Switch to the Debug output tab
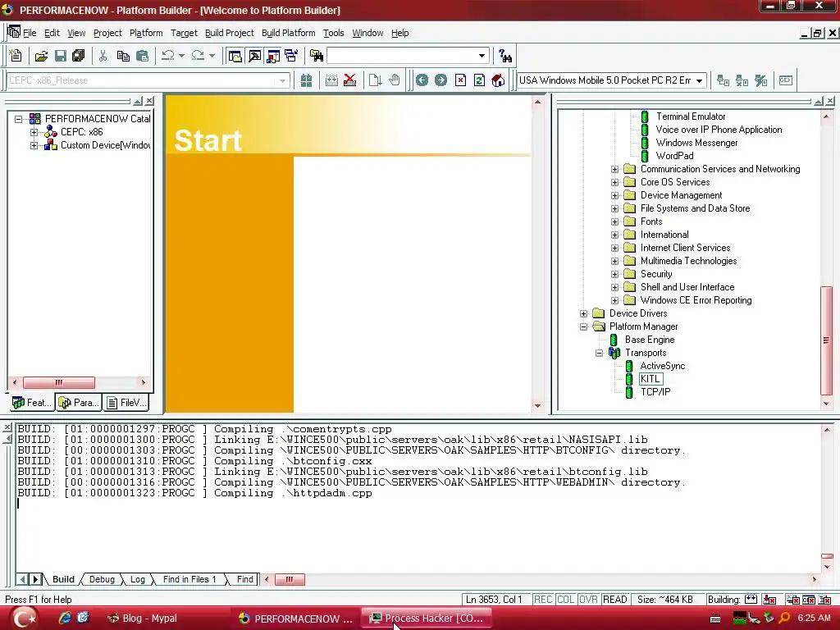The image size is (840, 630). tap(102, 579)
